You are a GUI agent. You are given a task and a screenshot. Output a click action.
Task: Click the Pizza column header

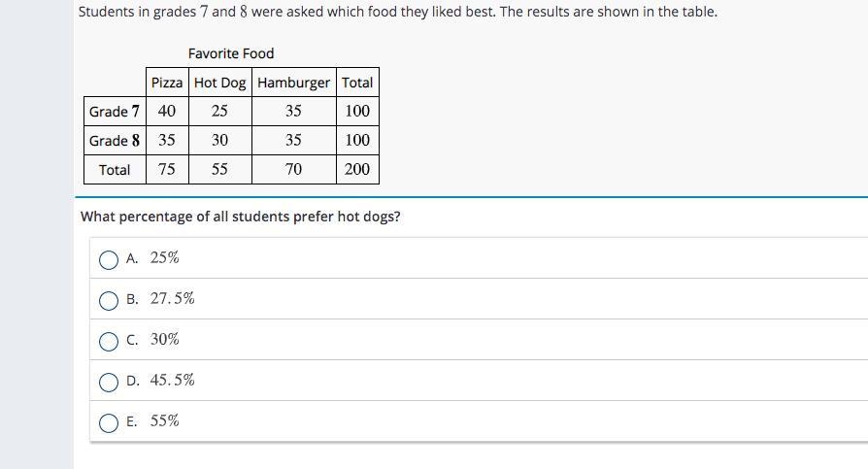point(167,83)
